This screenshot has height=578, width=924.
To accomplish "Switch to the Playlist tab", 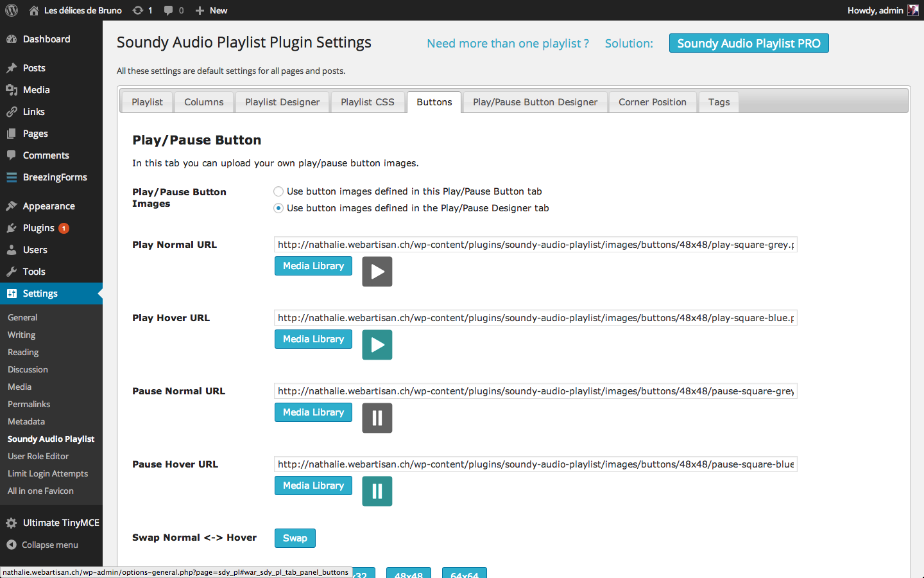I will click(x=147, y=102).
